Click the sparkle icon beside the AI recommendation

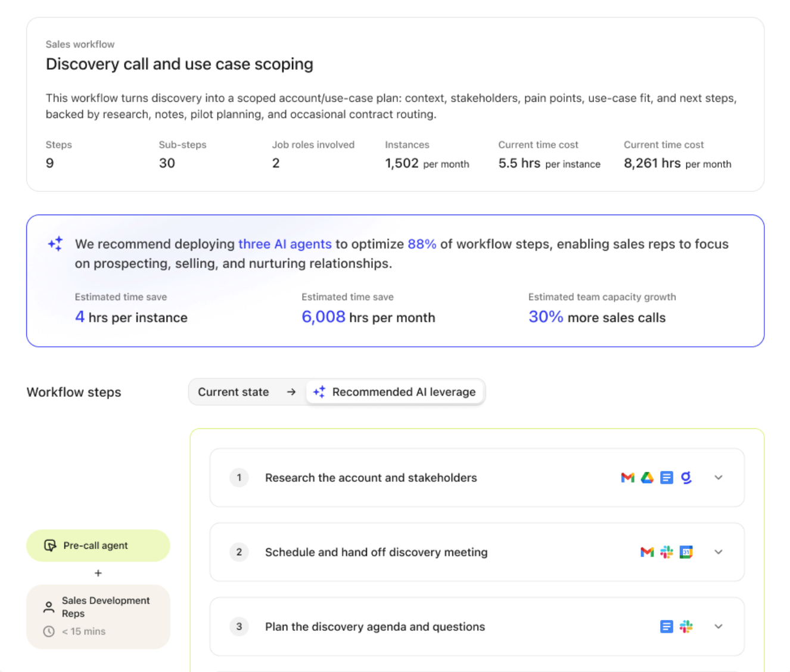tap(55, 244)
